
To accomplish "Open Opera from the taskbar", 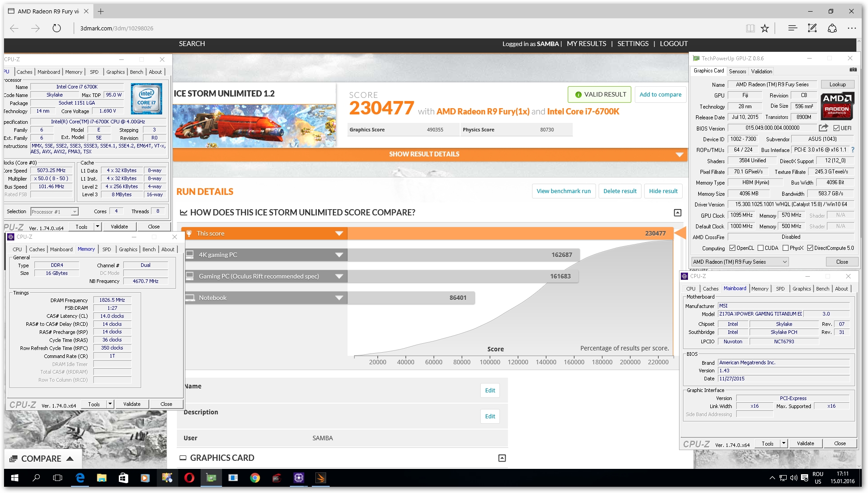I will (x=189, y=478).
